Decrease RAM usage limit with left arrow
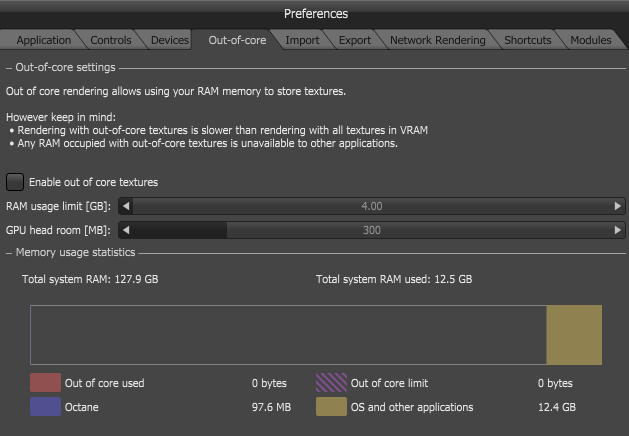 coord(125,206)
